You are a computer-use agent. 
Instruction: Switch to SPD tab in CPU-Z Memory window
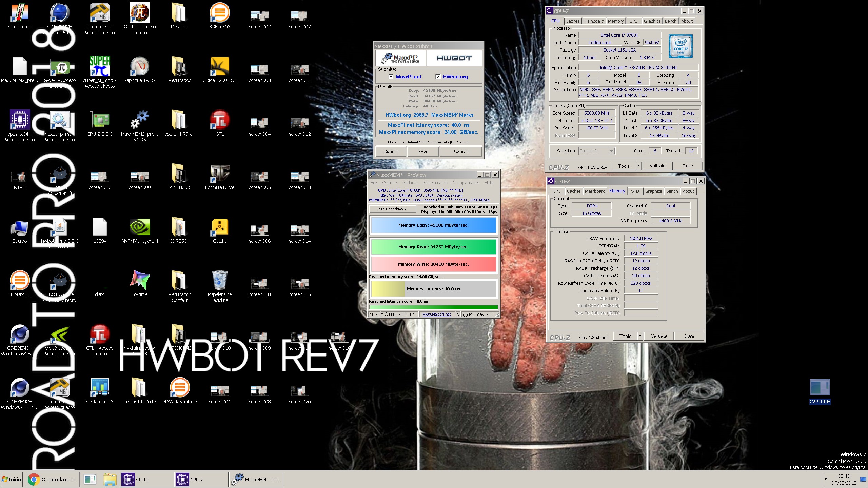tap(635, 191)
